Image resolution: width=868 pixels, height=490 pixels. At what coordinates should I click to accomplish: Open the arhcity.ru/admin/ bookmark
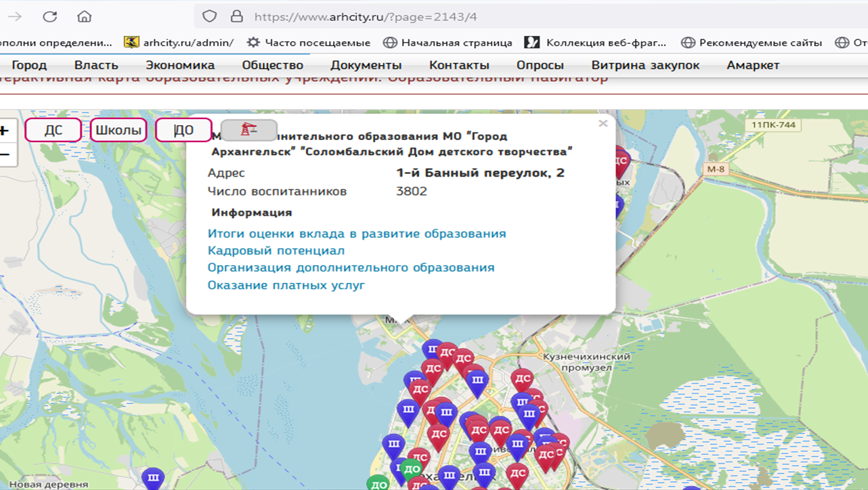tap(179, 43)
